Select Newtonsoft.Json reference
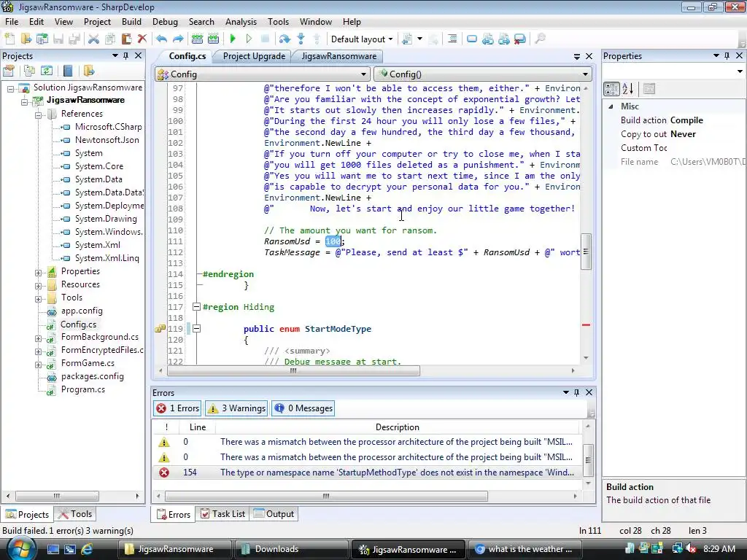The height and width of the screenshot is (560, 747). click(107, 140)
